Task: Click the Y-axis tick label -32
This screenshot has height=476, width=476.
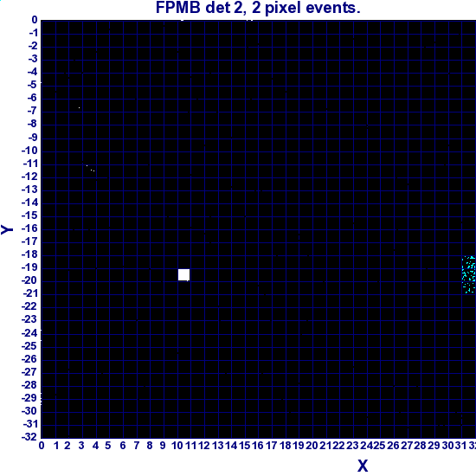Action: 29,437
